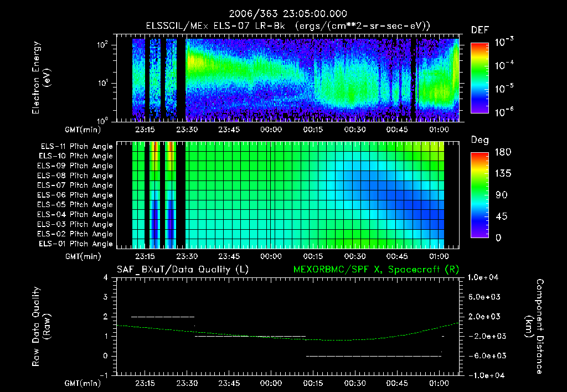Click the 'ELS-07 Pitch Angle' row label
The width and height of the screenshot is (567, 392).
(75, 185)
